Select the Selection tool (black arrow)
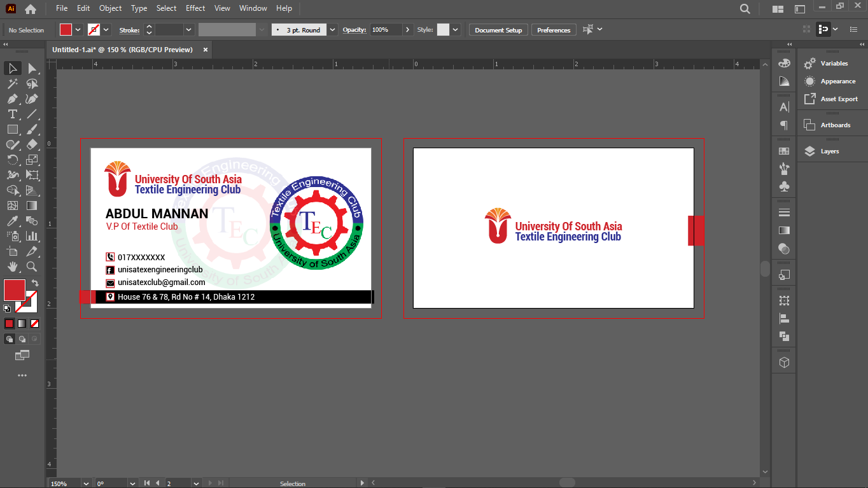Screen dimensions: 868x488 pyautogui.click(x=13, y=68)
